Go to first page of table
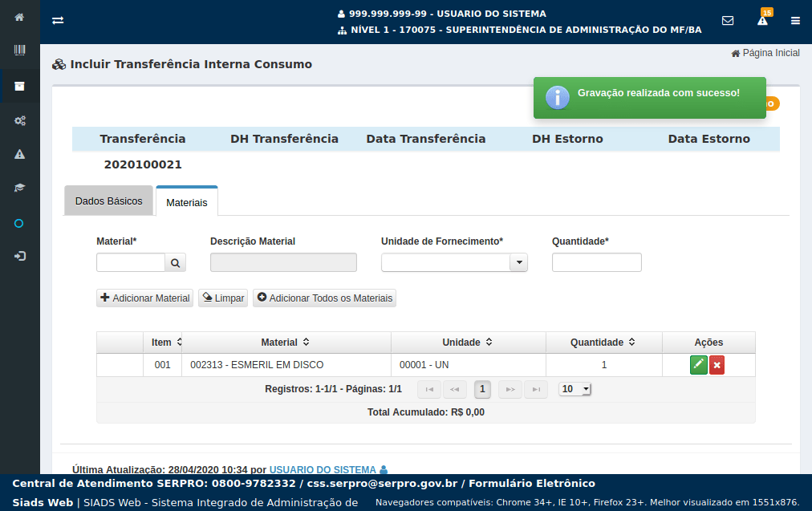The image size is (812, 511). click(429, 389)
